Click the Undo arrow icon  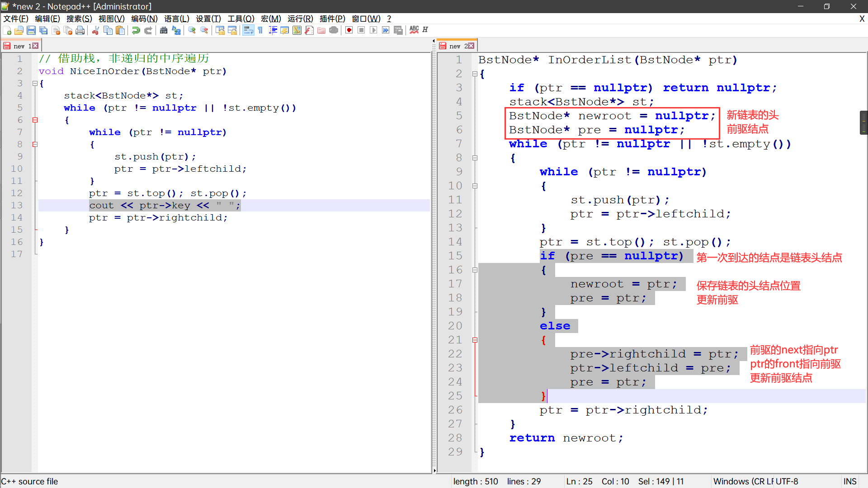pyautogui.click(x=136, y=30)
